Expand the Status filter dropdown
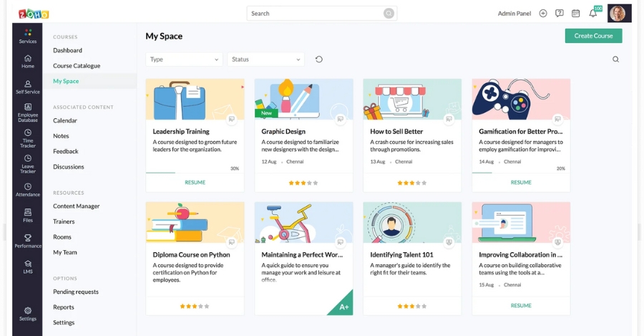This screenshot has height=336, width=644. [x=265, y=59]
